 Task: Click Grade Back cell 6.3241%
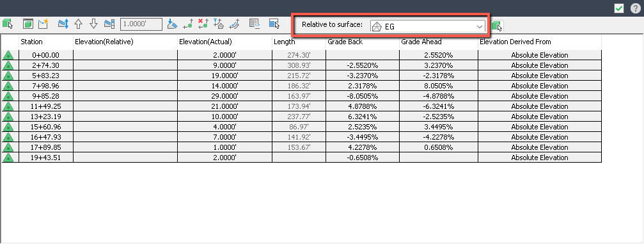coord(363,117)
